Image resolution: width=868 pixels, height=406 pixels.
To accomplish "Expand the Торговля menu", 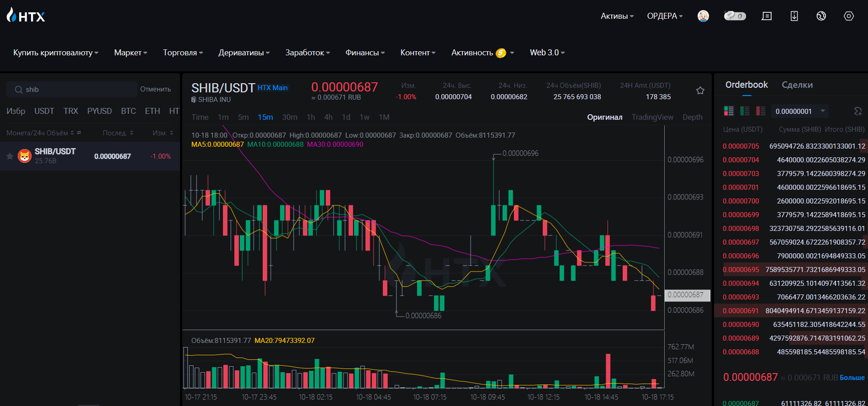I will [x=183, y=53].
